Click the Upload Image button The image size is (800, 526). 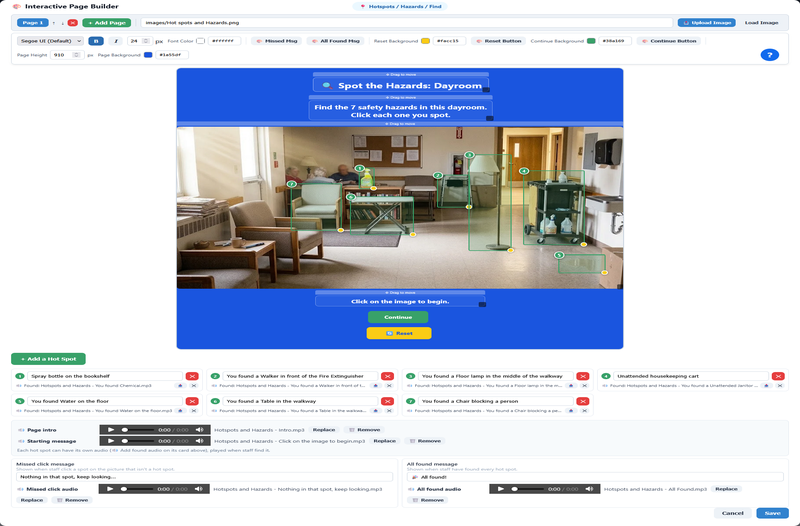[x=707, y=23]
